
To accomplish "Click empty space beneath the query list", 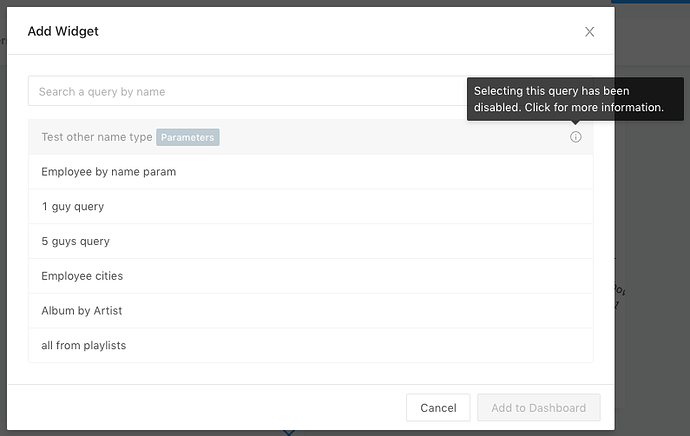I will pos(311,374).
